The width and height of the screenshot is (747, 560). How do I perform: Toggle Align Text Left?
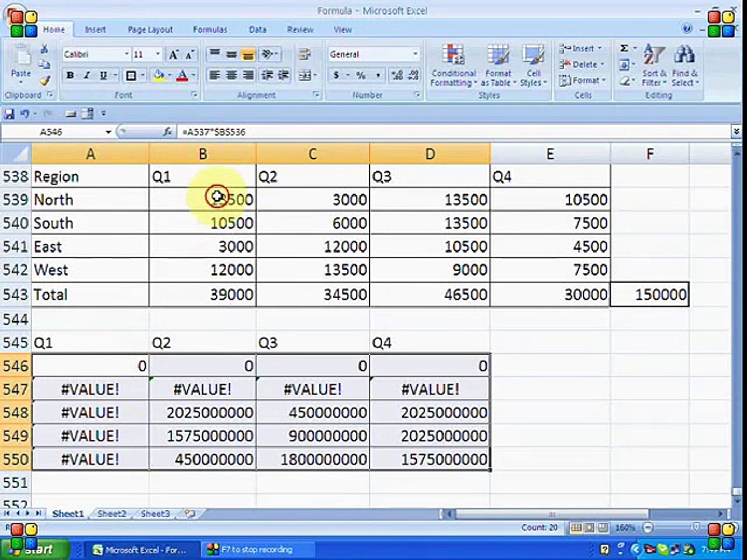tap(215, 76)
